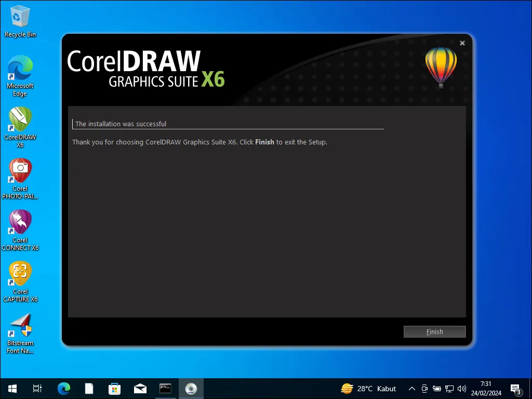Open the CorelDRAW setup disc on the taskbar
532x399 pixels.
(x=191, y=388)
